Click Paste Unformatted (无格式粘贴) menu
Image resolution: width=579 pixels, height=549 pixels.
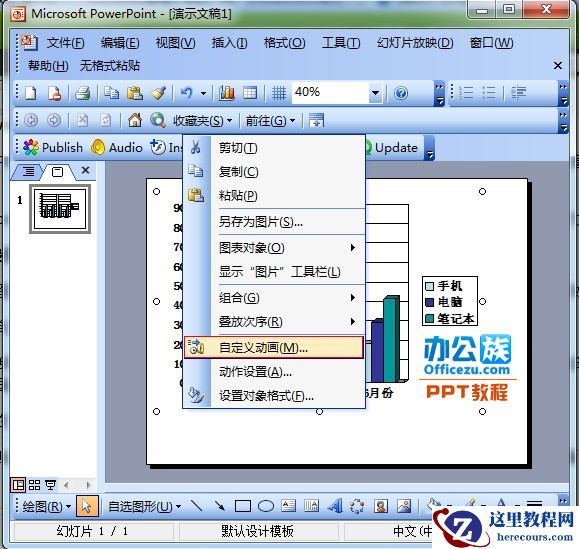pos(110,66)
